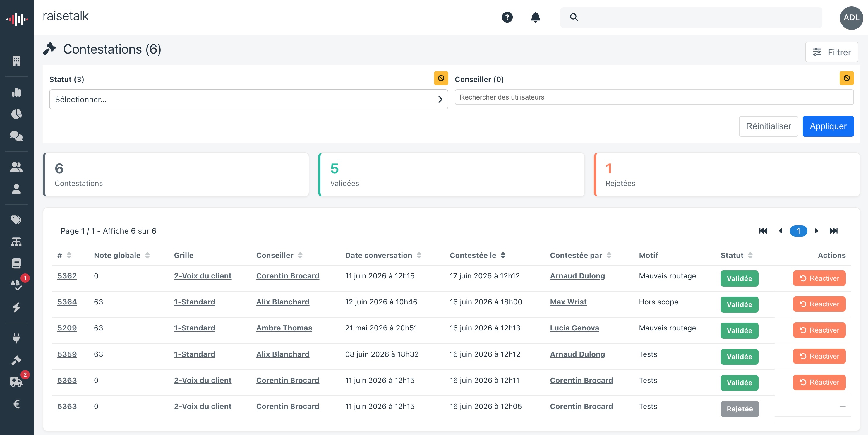Open the pie chart sidebar icon
Viewport: 868px width, 435px height.
[16, 114]
